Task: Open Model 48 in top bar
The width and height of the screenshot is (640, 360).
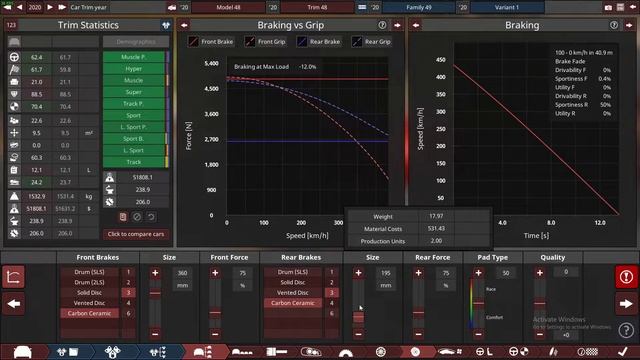Action: point(228,7)
